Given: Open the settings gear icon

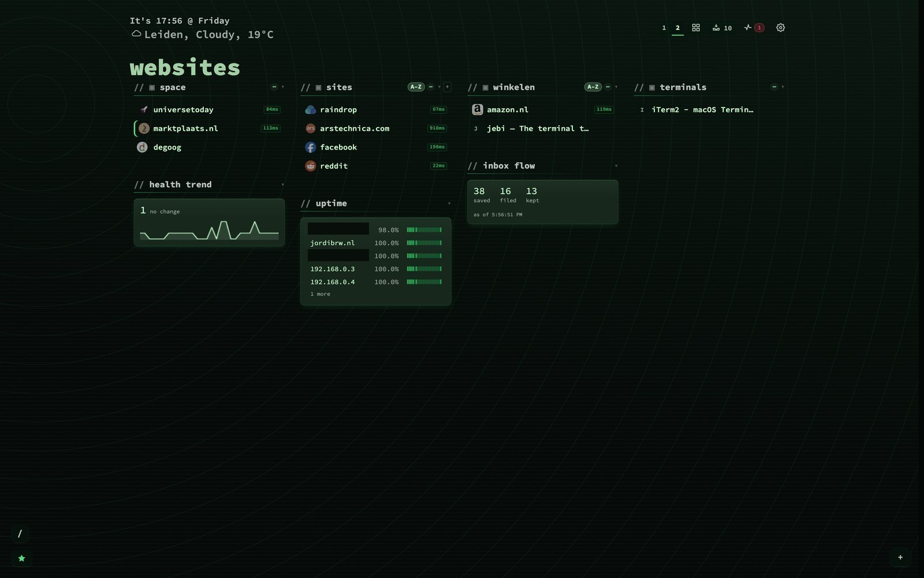Looking at the screenshot, I should [x=780, y=28].
